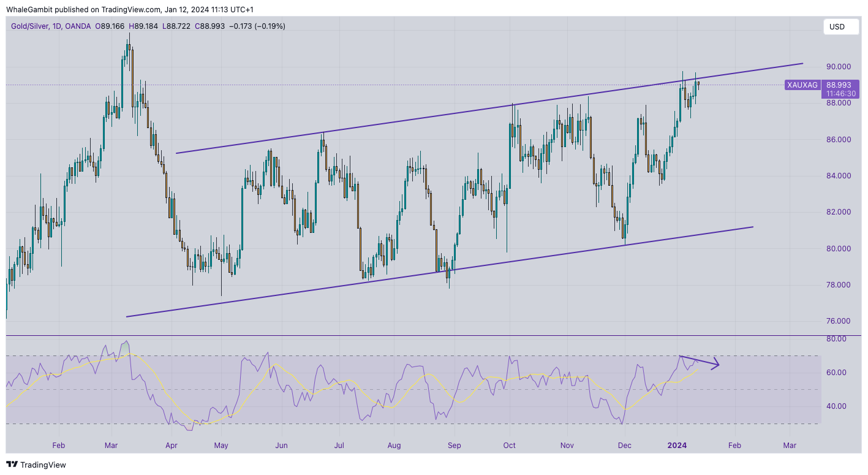Click the 80.000 price axis label

838,249
